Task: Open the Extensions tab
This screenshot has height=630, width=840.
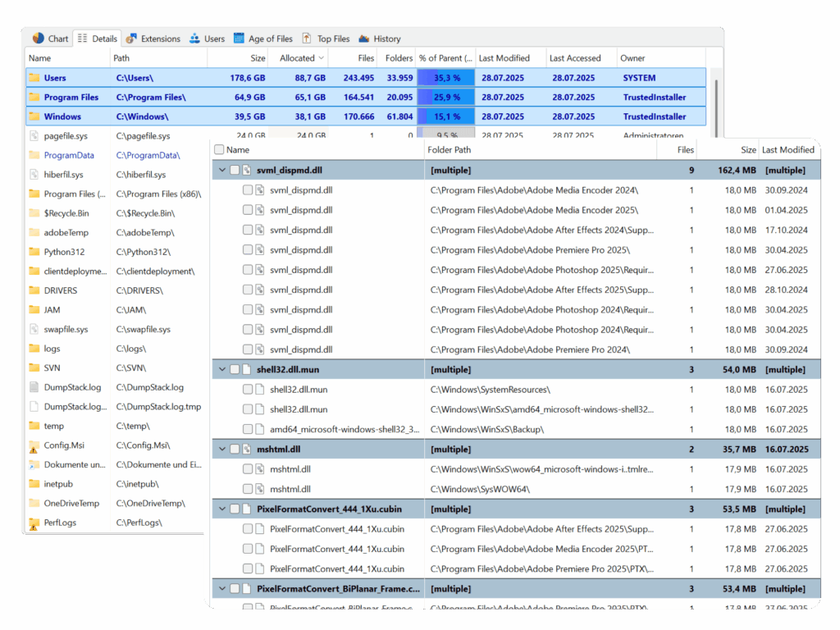Action: click(x=153, y=39)
